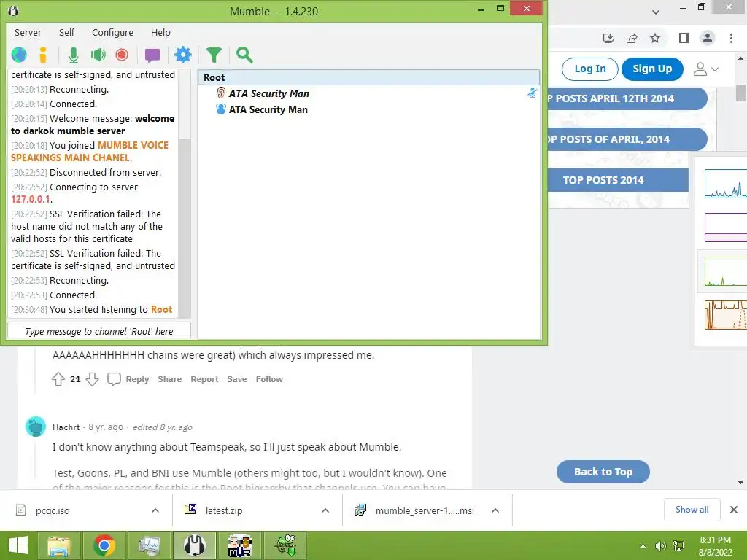Click Report under the comment
This screenshot has width=747, height=560.
tap(204, 379)
